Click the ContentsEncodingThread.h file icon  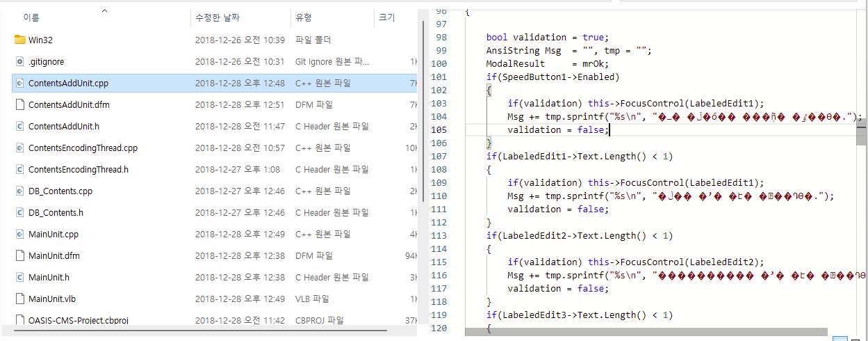(19, 169)
